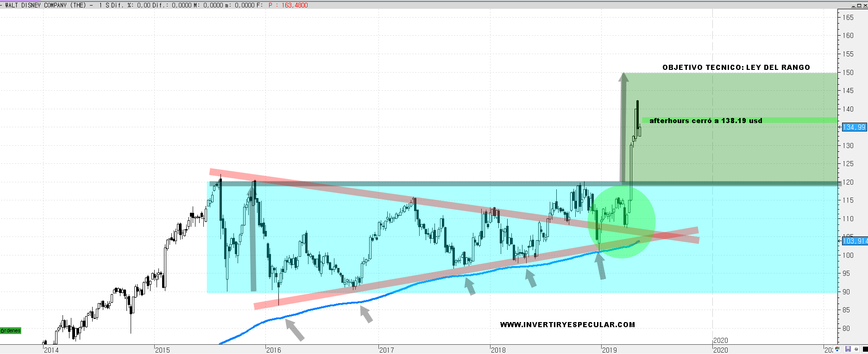Screen dimensions: 868x354
Task: Close the Walt Disney chart window
Action: (864, 5)
